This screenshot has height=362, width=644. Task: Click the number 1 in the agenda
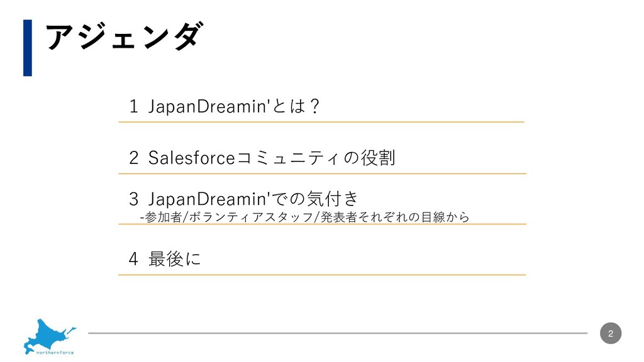tap(133, 106)
